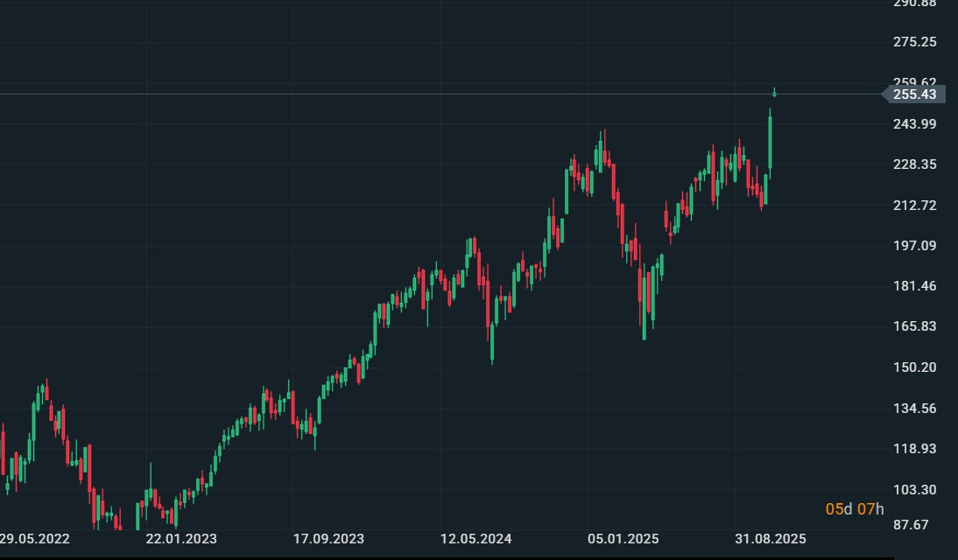Click the 197.09 price axis label

click(914, 246)
